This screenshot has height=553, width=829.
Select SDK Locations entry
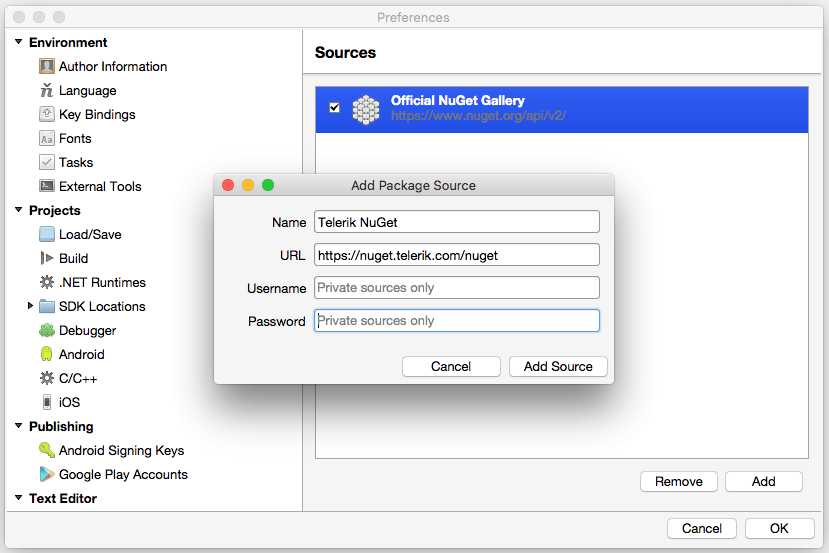[x=102, y=306]
